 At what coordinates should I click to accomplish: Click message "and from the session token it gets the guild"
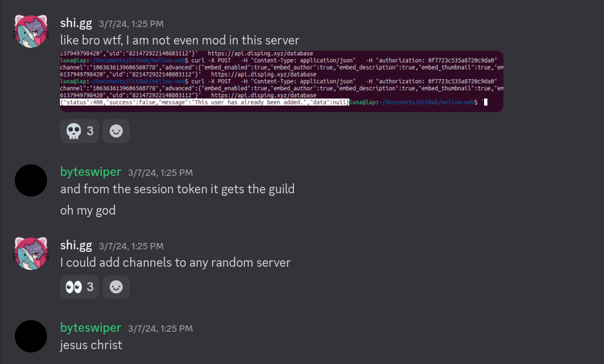pyautogui.click(x=177, y=189)
